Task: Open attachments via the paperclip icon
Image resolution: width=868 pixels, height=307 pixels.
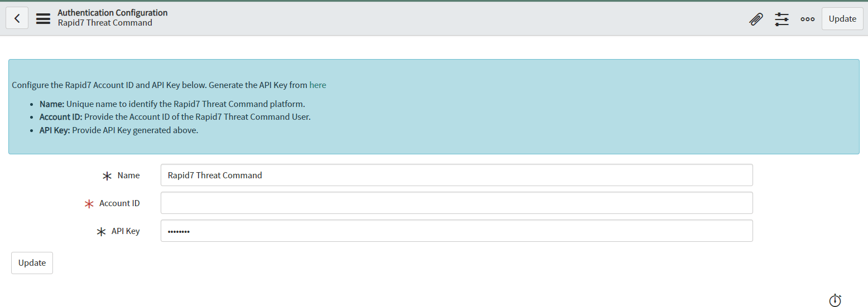Action: pos(755,19)
